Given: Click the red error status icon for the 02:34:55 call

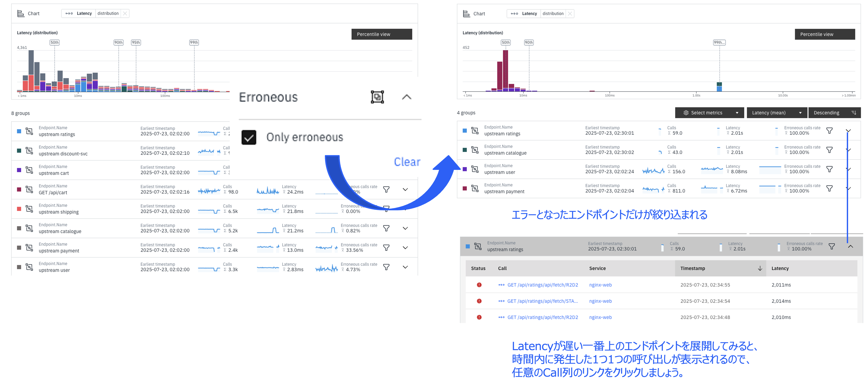Looking at the screenshot, I should tap(479, 285).
